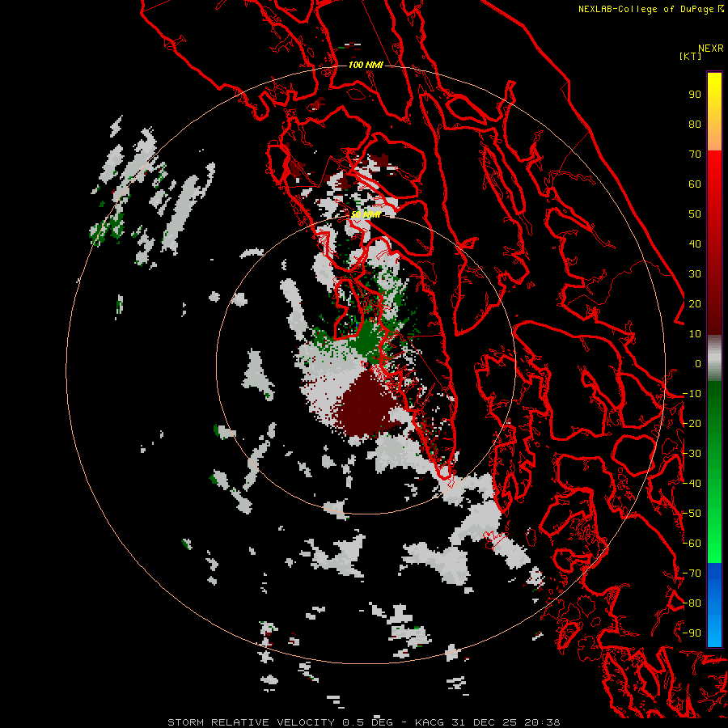The height and width of the screenshot is (728, 728).
Task: Select the 50 NMI range ring label
Action: click(366, 214)
